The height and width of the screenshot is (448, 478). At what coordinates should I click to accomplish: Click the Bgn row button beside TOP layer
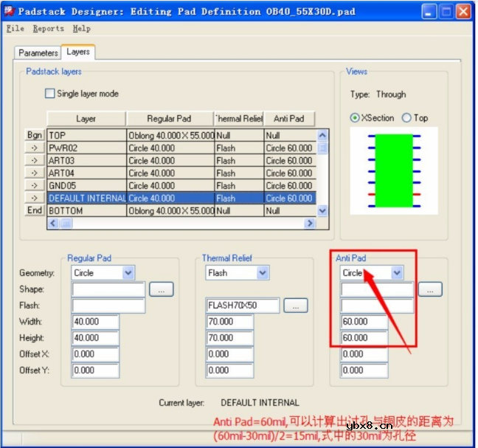(35, 136)
